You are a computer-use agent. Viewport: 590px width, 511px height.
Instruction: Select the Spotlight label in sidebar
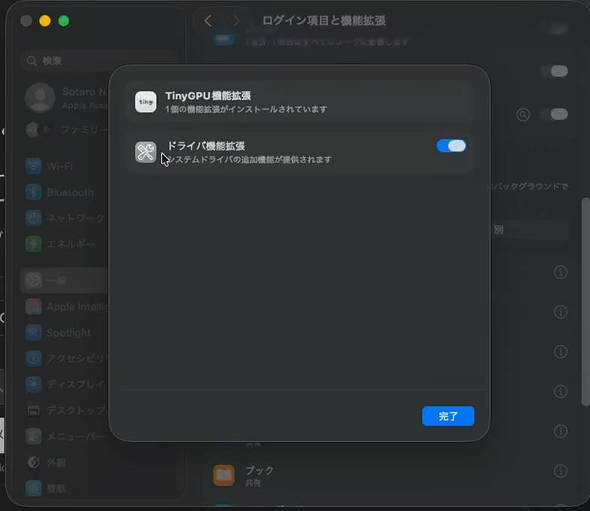pyautogui.click(x=68, y=333)
